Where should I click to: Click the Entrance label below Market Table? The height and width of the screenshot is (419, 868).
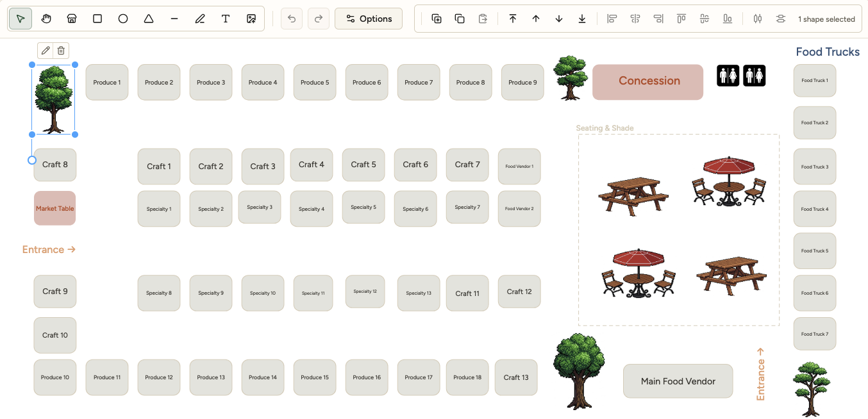tap(49, 250)
